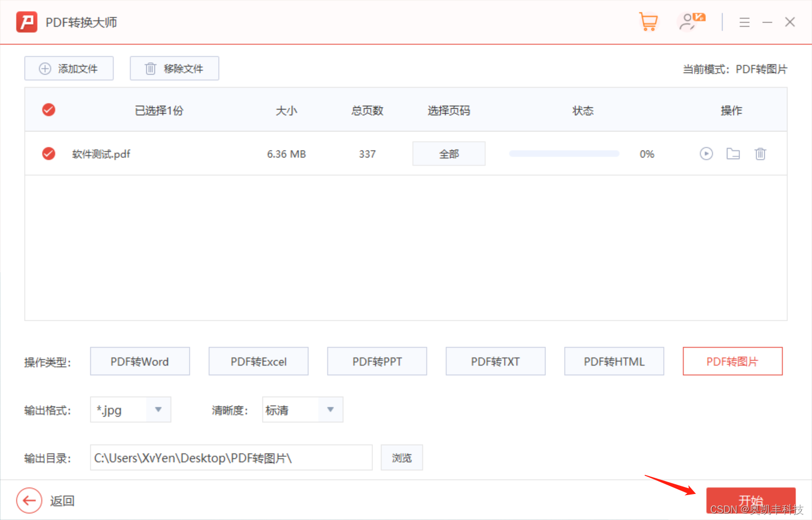This screenshot has height=520, width=812.
Task: Click the conversion progress bar
Action: pos(564,154)
